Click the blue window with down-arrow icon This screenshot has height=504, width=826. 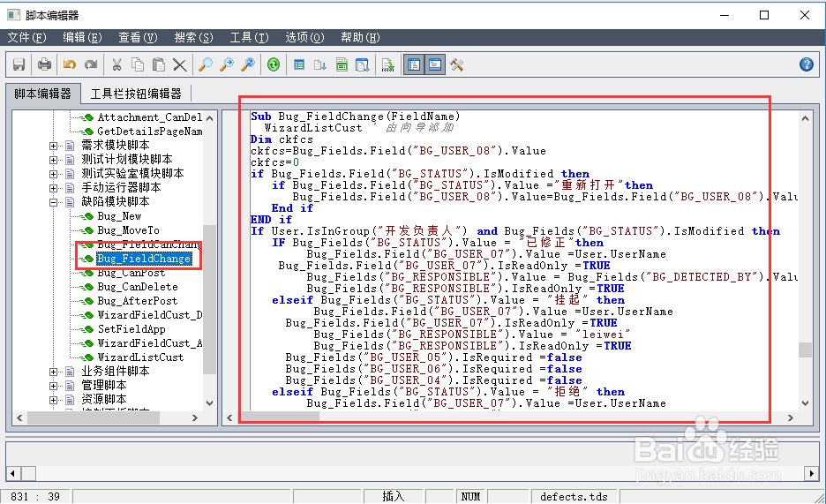click(363, 64)
